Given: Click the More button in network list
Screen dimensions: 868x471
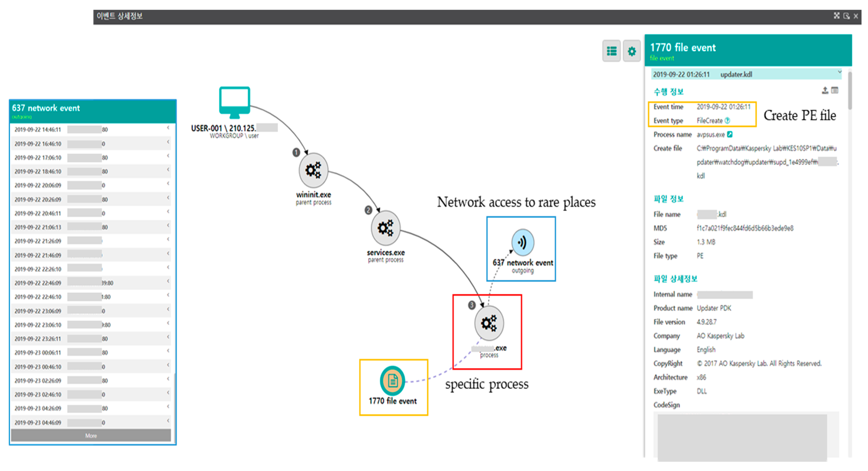Looking at the screenshot, I should coord(91,435).
